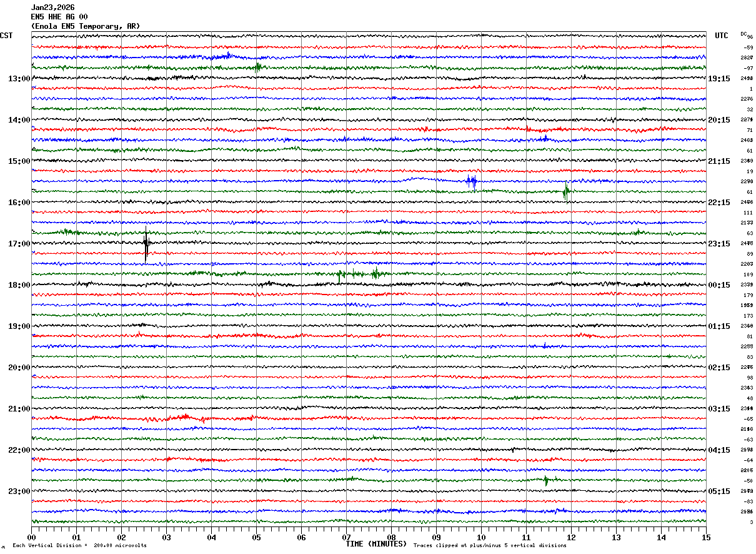Select the 00:15 UTC time label
This screenshot has width=756, height=554.
719,285
